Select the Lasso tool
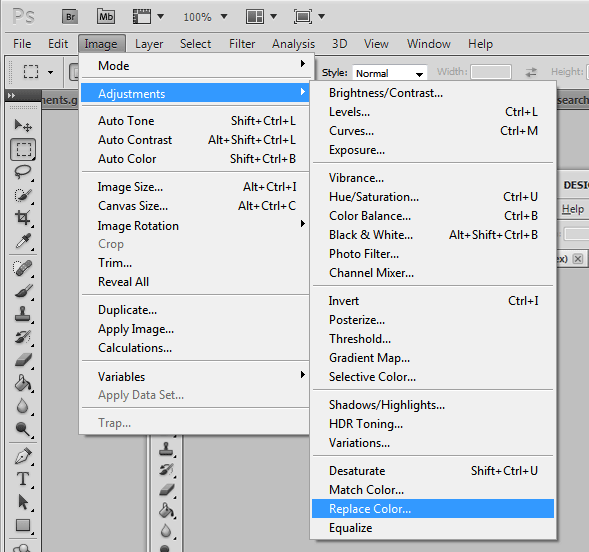This screenshot has width=589, height=552. pyautogui.click(x=23, y=172)
